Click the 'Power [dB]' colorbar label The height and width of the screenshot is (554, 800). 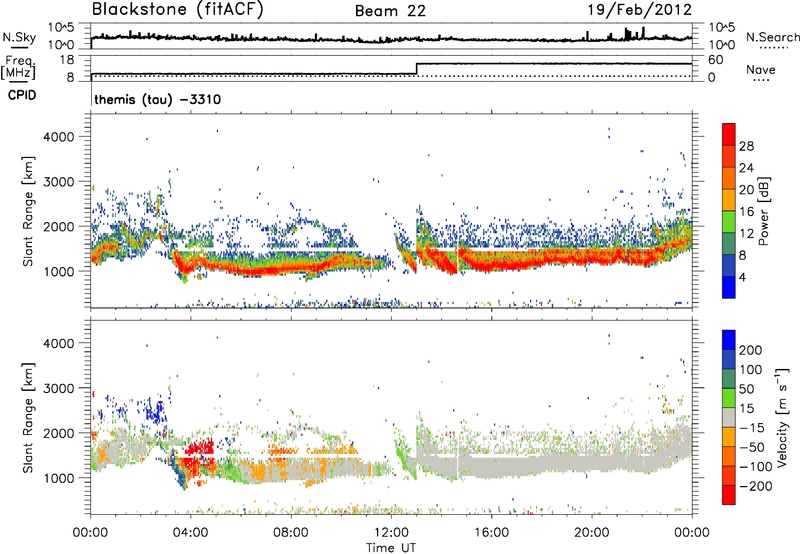[763, 211]
